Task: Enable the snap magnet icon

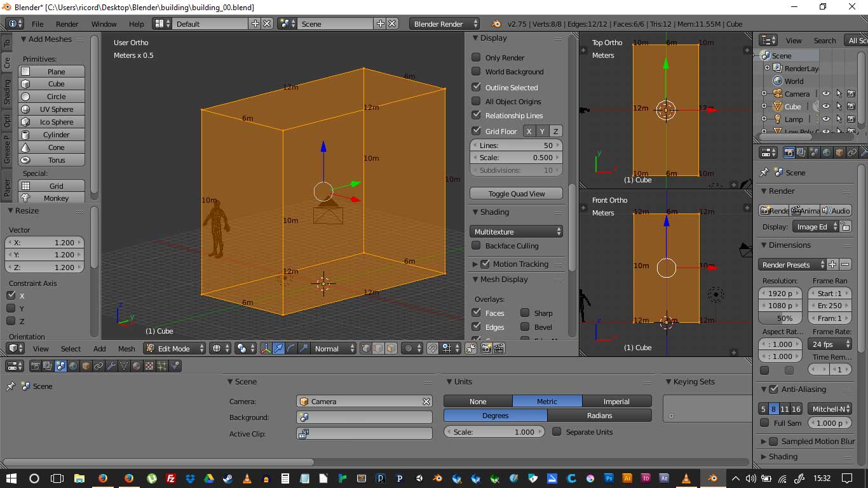Action: (432, 348)
